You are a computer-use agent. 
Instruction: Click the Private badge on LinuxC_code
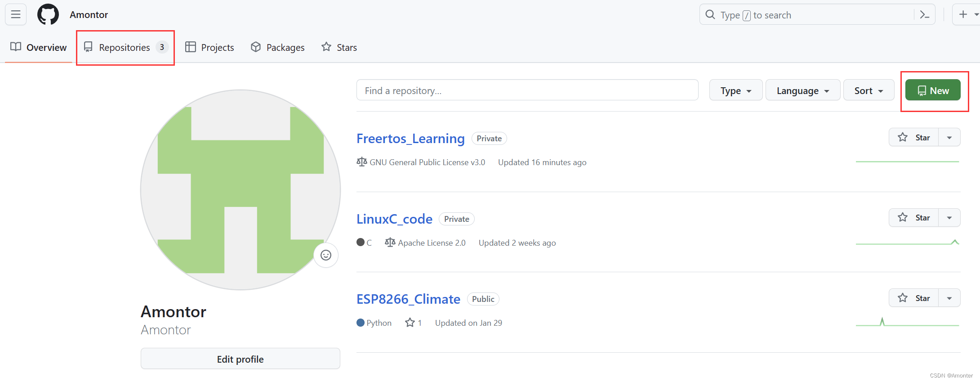tap(457, 219)
